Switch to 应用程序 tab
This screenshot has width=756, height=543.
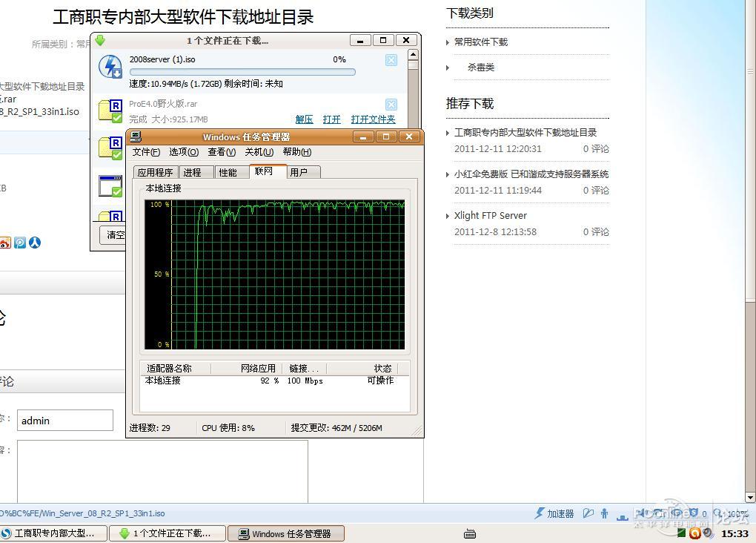point(155,172)
